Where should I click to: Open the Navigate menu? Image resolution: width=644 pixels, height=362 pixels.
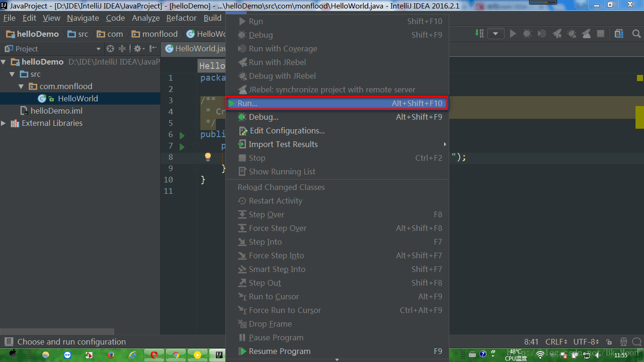click(x=83, y=18)
